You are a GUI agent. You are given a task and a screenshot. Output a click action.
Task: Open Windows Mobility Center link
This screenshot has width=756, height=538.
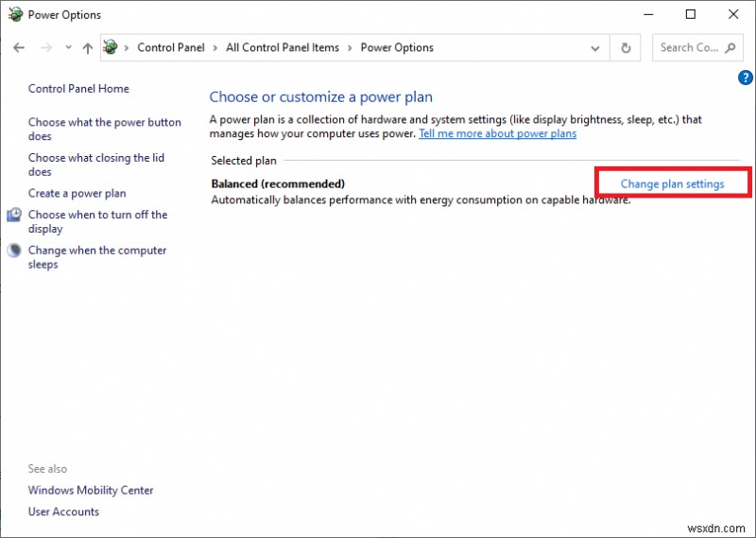point(91,490)
